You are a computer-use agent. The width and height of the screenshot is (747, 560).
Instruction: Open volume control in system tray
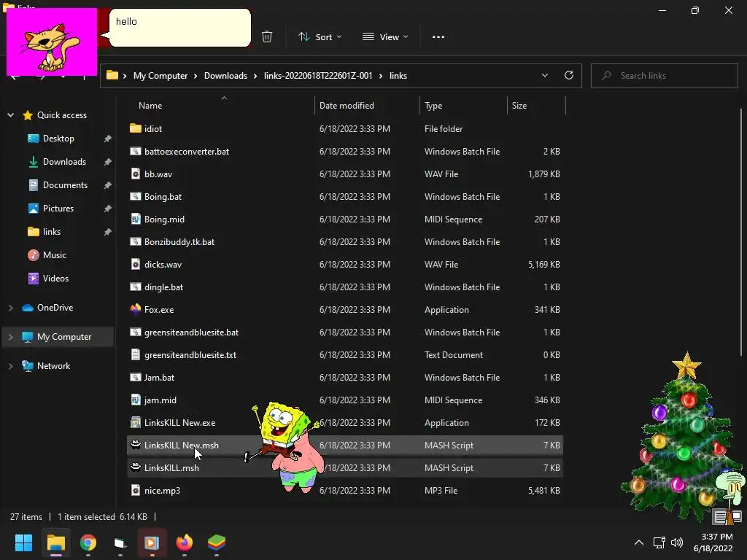point(676,542)
